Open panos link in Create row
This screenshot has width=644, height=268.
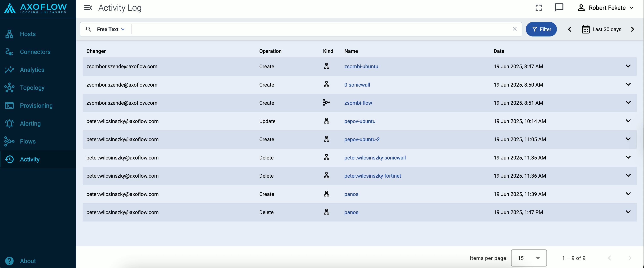351,194
